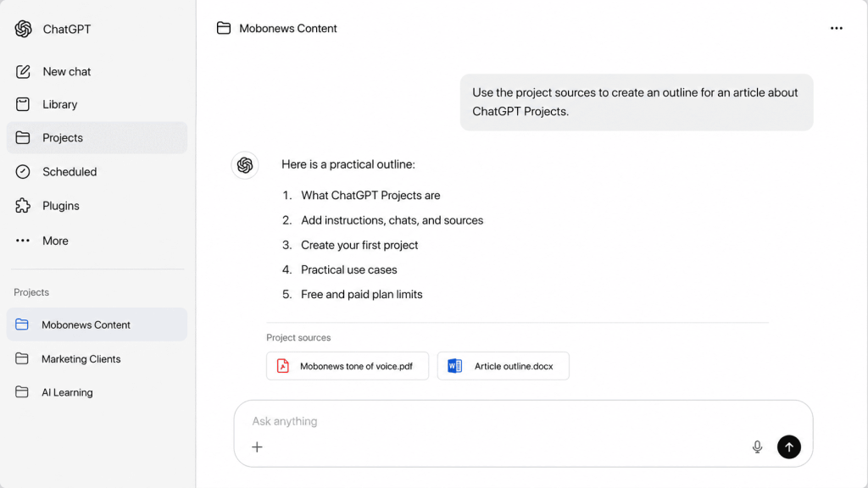Click the ChatGPT logo icon in sidebar
The image size is (868, 488).
pyautogui.click(x=23, y=29)
